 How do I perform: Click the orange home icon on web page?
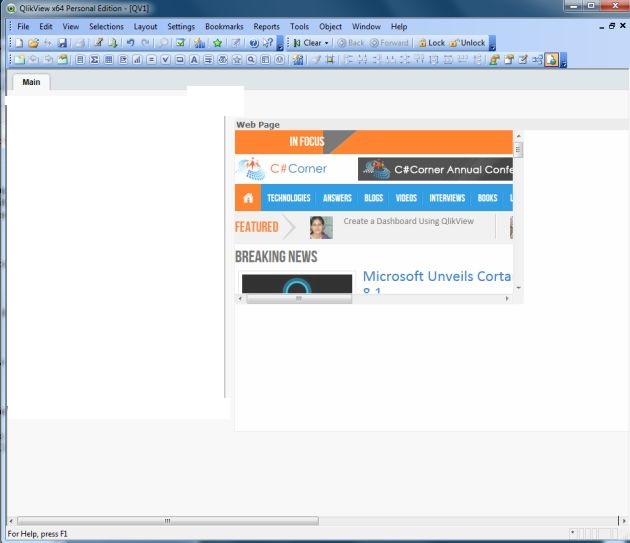(248, 198)
